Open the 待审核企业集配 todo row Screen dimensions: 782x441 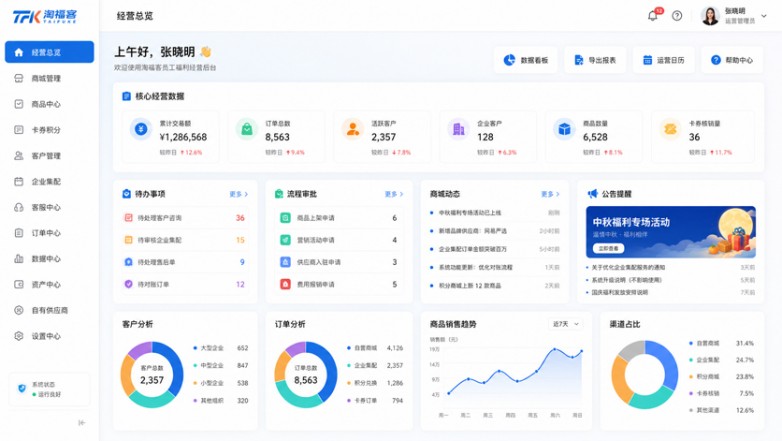click(x=185, y=240)
